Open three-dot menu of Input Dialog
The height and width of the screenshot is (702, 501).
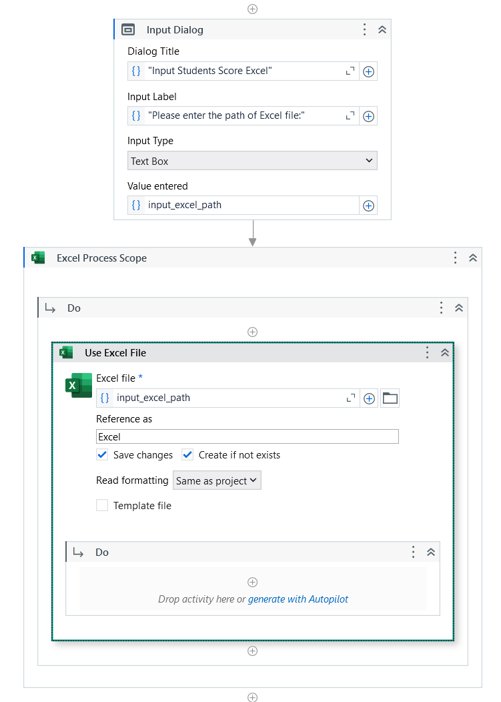[364, 30]
